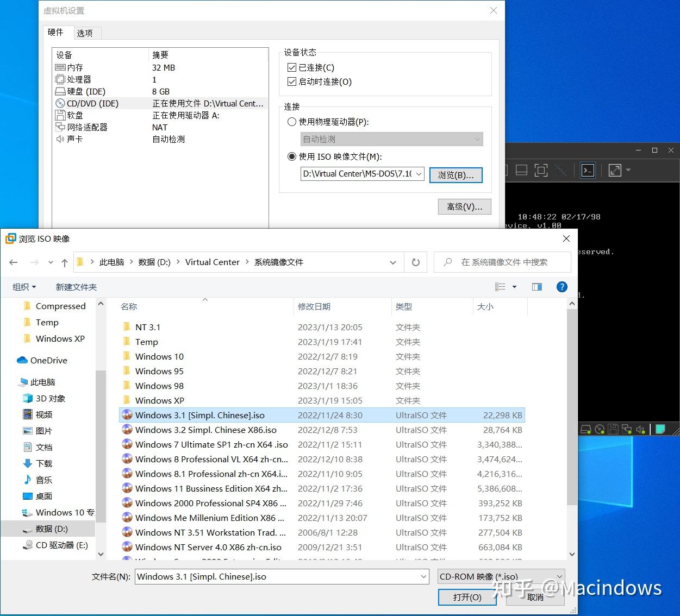Click the 高级(V)... button
Image resolution: width=680 pixels, height=616 pixels.
pyautogui.click(x=465, y=206)
